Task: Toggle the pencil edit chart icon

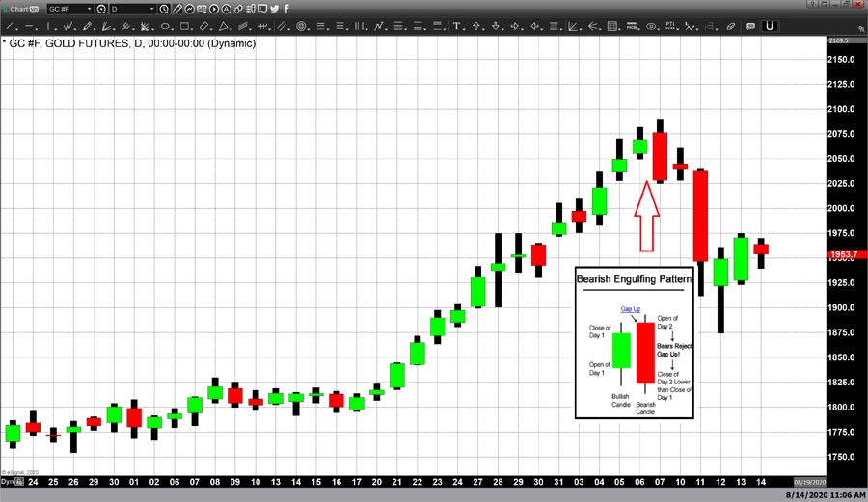Action: click(177, 9)
